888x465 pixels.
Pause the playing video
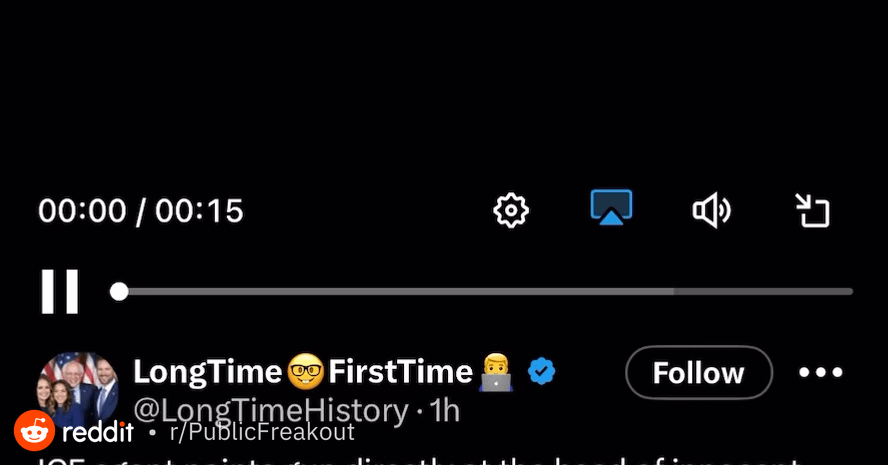(x=59, y=291)
